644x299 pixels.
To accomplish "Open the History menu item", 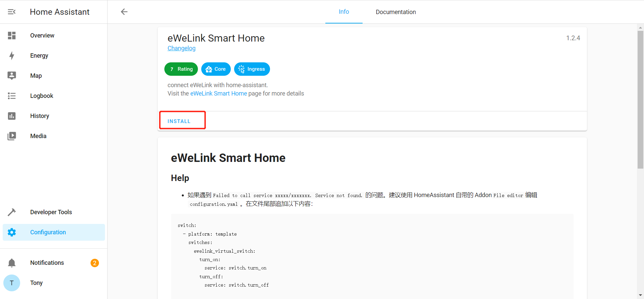I will click(54, 116).
